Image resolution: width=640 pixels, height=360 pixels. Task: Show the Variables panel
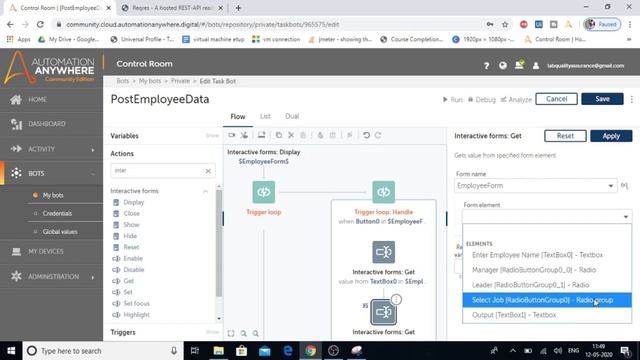212,136
